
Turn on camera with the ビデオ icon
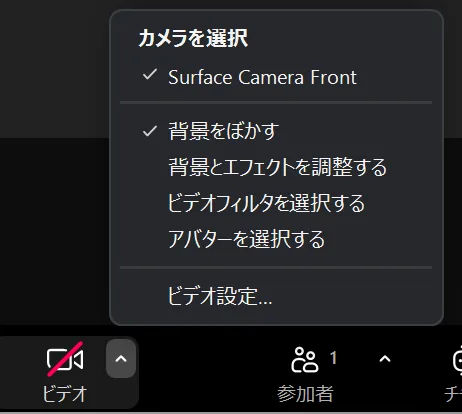pyautogui.click(x=65, y=359)
